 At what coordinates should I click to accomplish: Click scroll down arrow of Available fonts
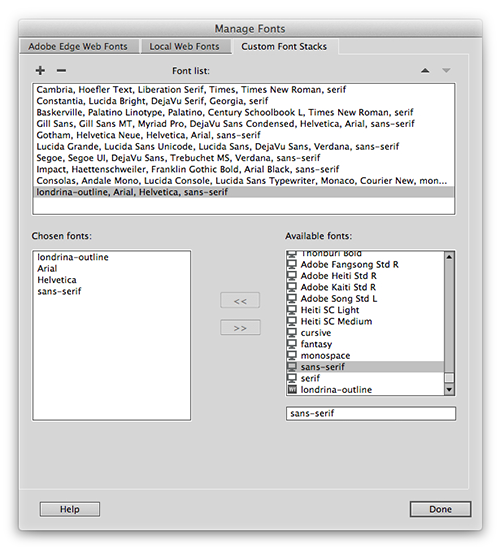click(x=449, y=389)
